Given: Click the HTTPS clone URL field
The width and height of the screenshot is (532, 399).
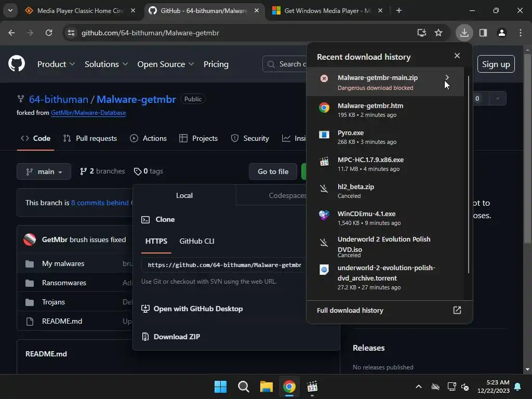Looking at the screenshot, I should point(224,265).
